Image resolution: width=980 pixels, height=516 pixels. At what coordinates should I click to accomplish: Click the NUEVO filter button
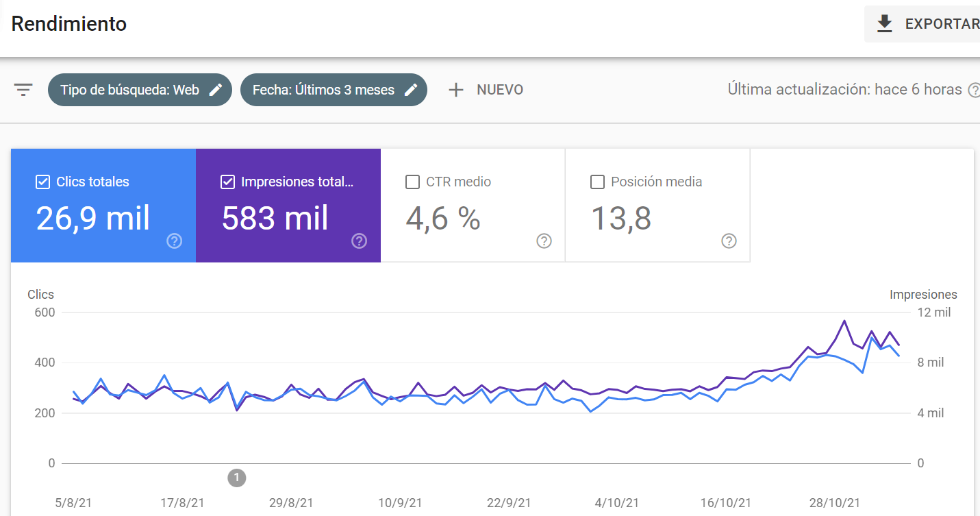click(x=486, y=90)
